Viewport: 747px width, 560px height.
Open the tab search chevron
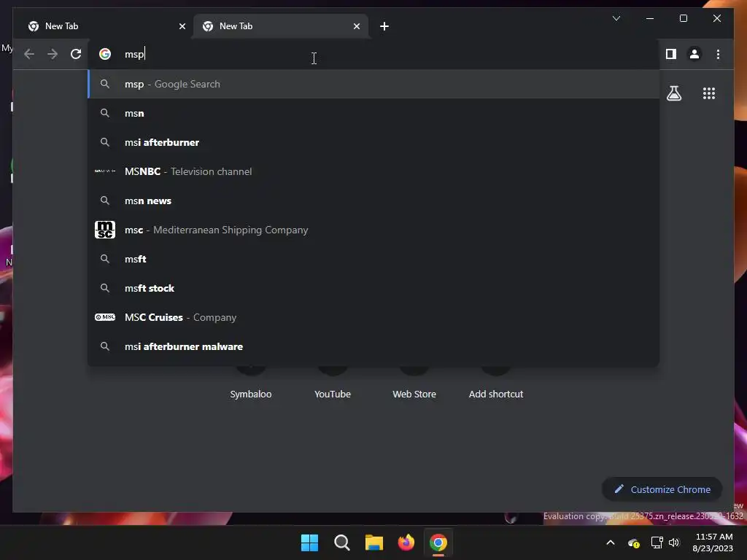click(x=616, y=18)
